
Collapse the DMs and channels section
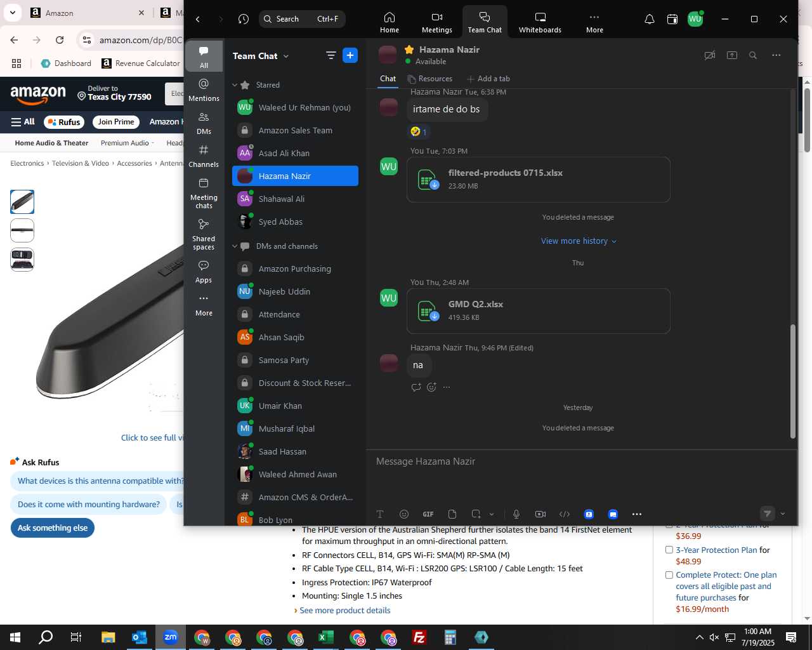click(x=235, y=246)
